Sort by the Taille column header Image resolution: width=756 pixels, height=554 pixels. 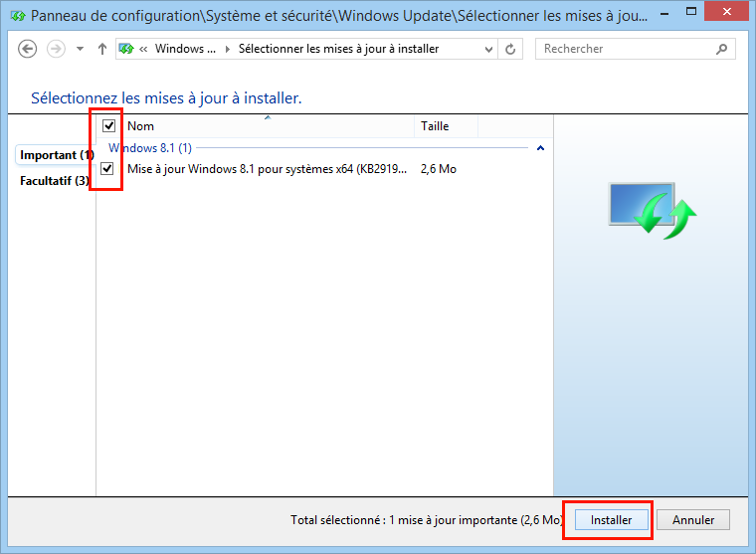point(446,126)
